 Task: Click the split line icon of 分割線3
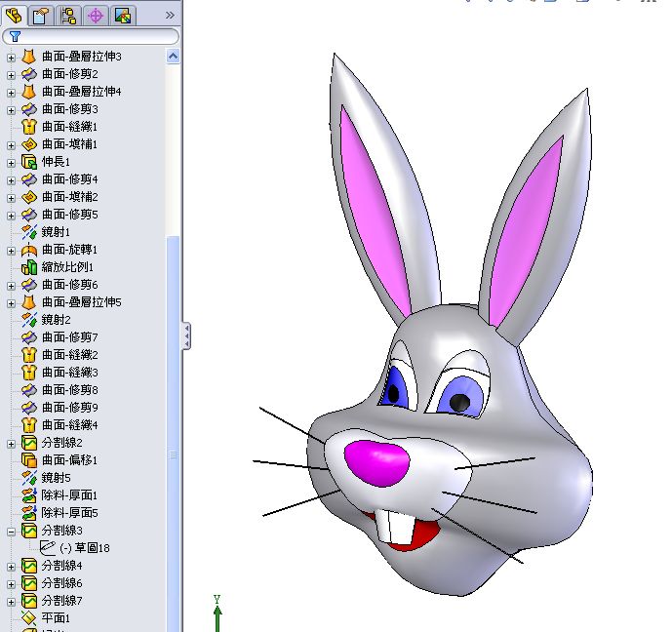tap(29, 531)
